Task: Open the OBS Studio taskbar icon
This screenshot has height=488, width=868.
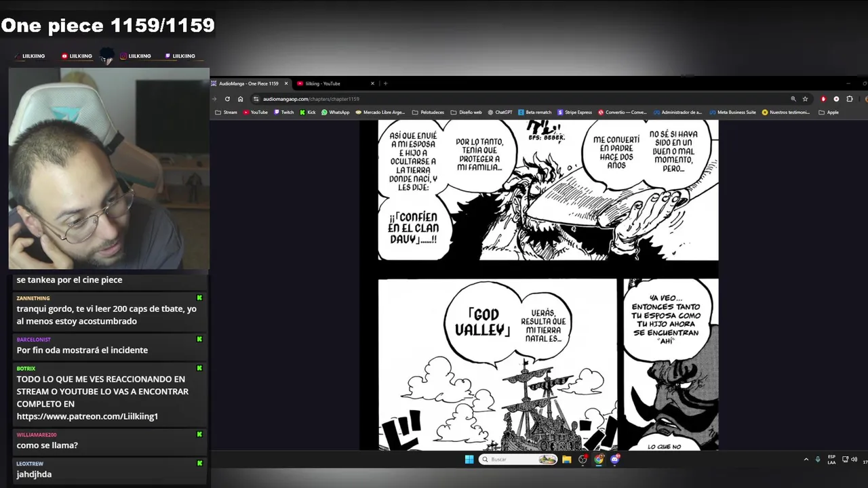Action: [x=583, y=460]
